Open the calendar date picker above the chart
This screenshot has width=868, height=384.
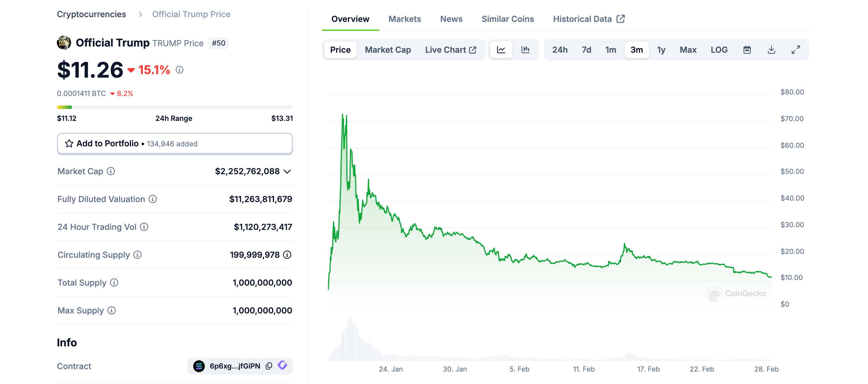pos(747,49)
